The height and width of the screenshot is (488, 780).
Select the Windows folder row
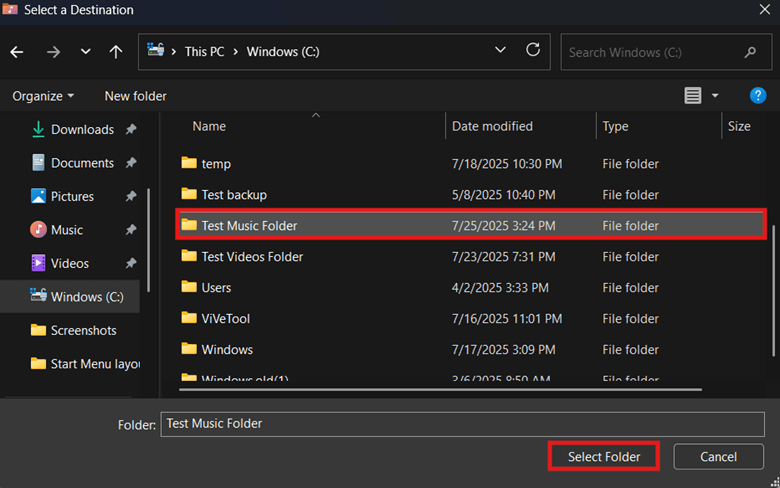coord(471,350)
